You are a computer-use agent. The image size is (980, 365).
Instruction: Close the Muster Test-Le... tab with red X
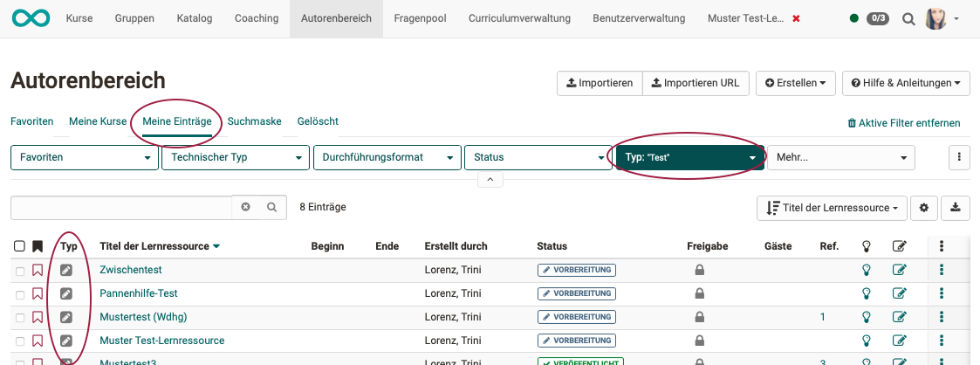796,18
